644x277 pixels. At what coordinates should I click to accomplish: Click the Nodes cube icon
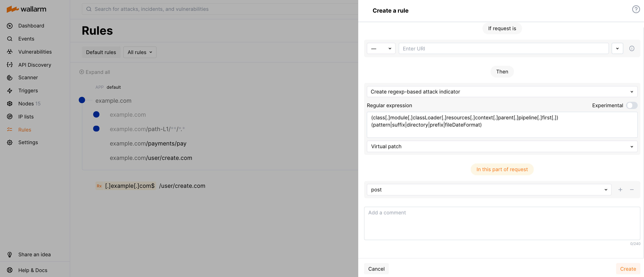(10, 104)
